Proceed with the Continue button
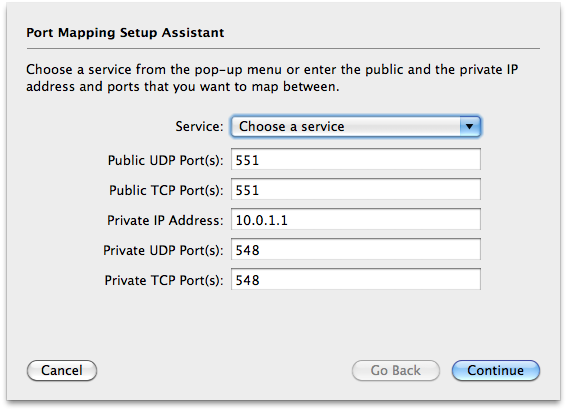The image size is (567, 411). pyautogui.click(x=496, y=371)
